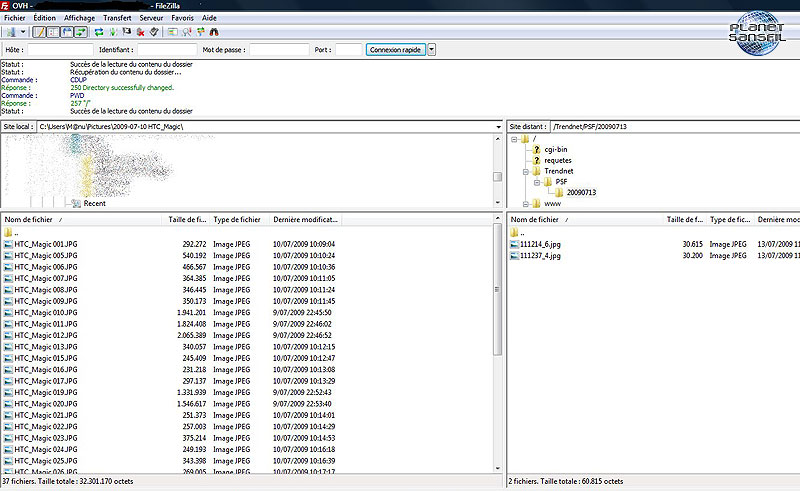The height and width of the screenshot is (491, 800).
Task: Sort local files by Type de fichier
Action: pyautogui.click(x=239, y=219)
